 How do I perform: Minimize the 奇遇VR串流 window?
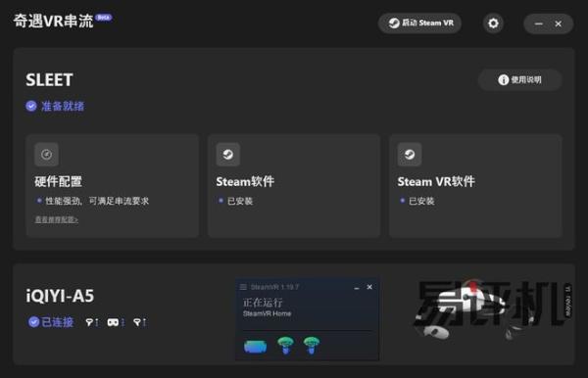[x=539, y=24]
